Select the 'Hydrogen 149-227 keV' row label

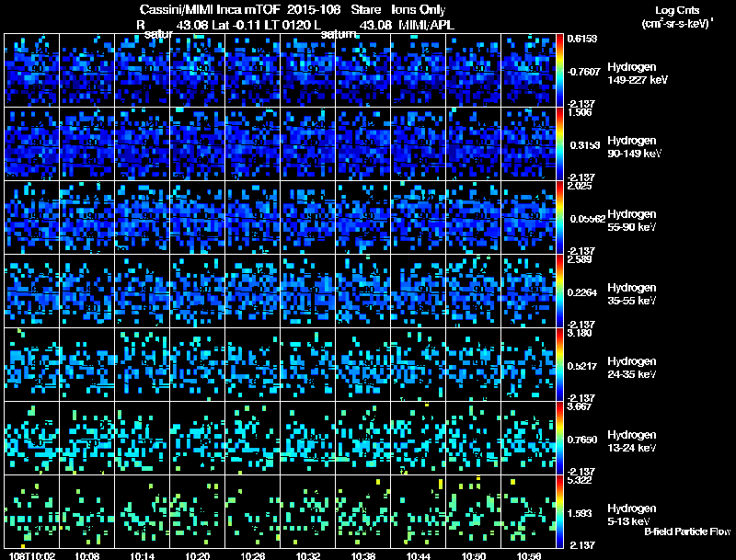pyautogui.click(x=638, y=74)
